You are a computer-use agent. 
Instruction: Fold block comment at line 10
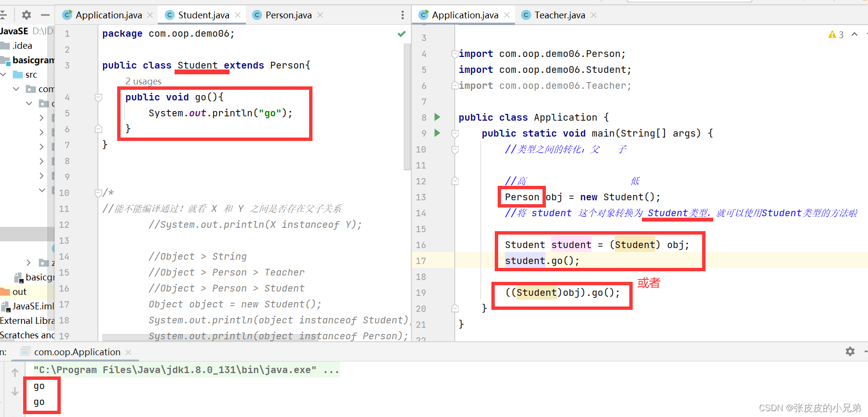pyautogui.click(x=98, y=193)
